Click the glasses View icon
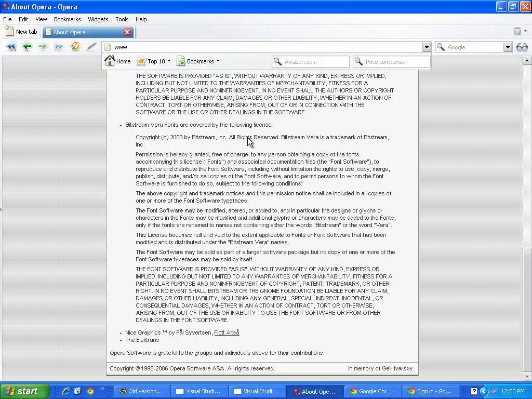This screenshot has height=399, width=532. [522, 47]
